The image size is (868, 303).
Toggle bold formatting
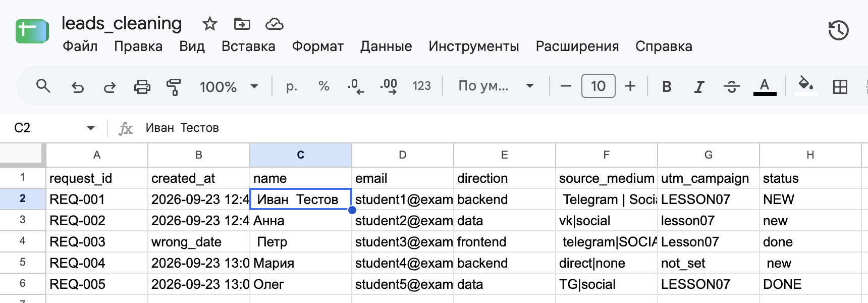pyautogui.click(x=667, y=87)
